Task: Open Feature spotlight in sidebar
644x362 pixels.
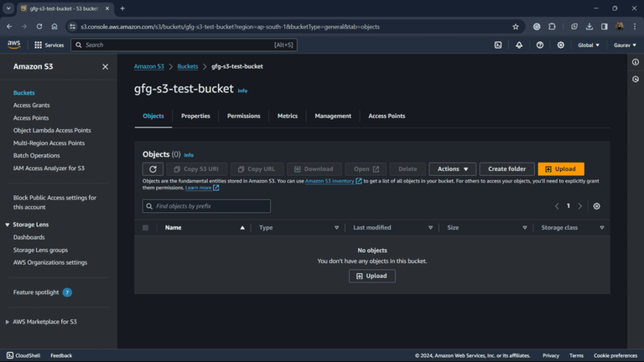Action: pyautogui.click(x=36, y=292)
